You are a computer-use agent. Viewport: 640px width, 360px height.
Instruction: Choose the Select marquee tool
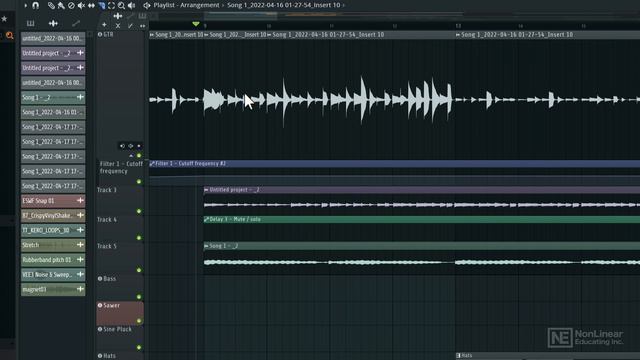(111, 5)
